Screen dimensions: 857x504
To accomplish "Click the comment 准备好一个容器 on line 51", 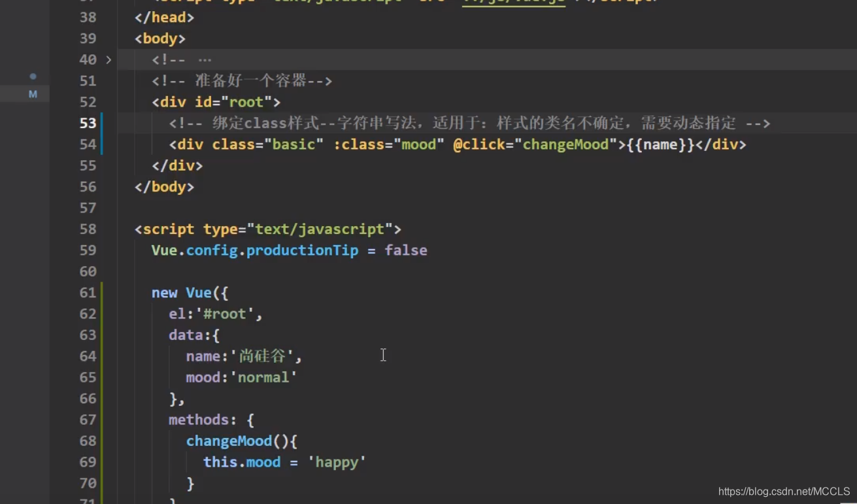I will pos(242,81).
